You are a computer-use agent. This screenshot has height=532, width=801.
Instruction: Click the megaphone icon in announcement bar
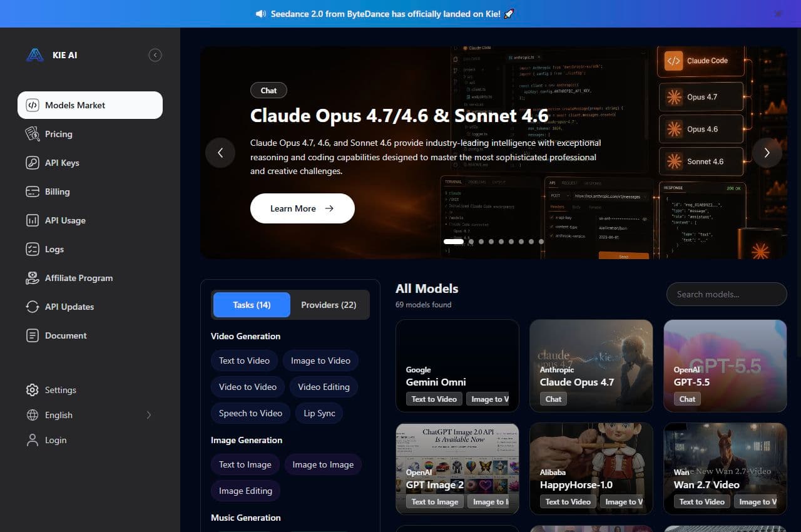pos(261,14)
